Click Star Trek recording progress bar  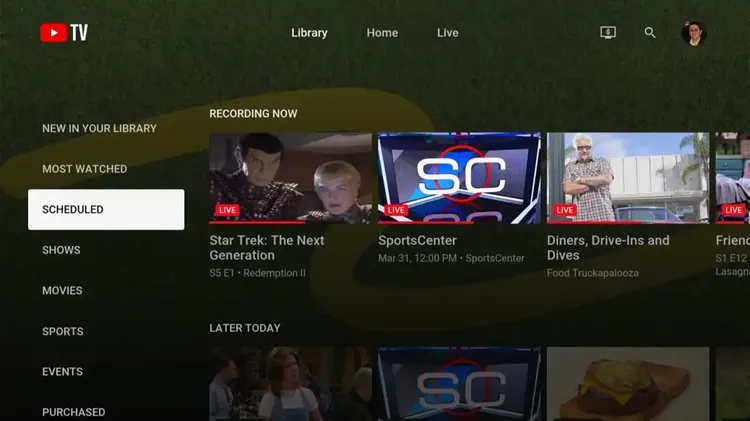pos(290,222)
